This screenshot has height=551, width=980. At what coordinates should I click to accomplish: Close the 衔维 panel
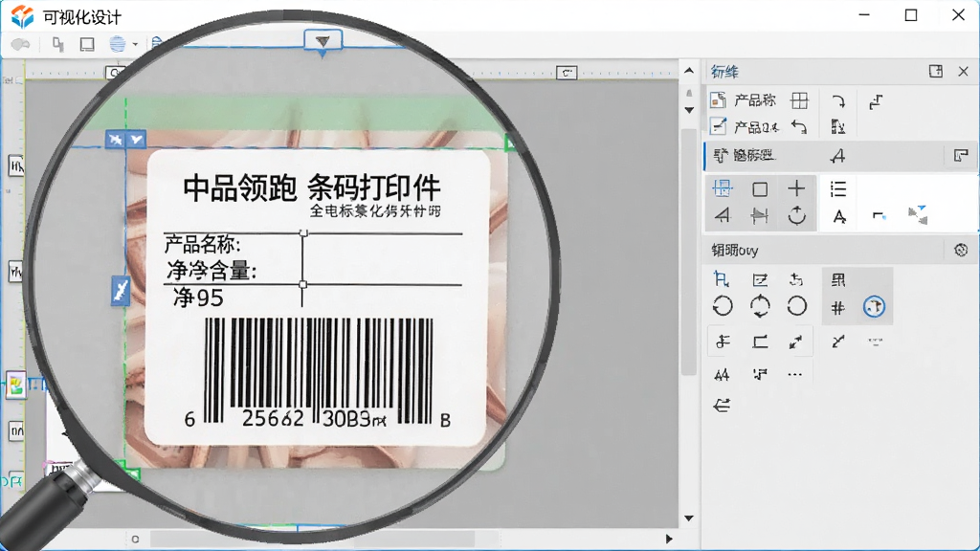(x=963, y=72)
